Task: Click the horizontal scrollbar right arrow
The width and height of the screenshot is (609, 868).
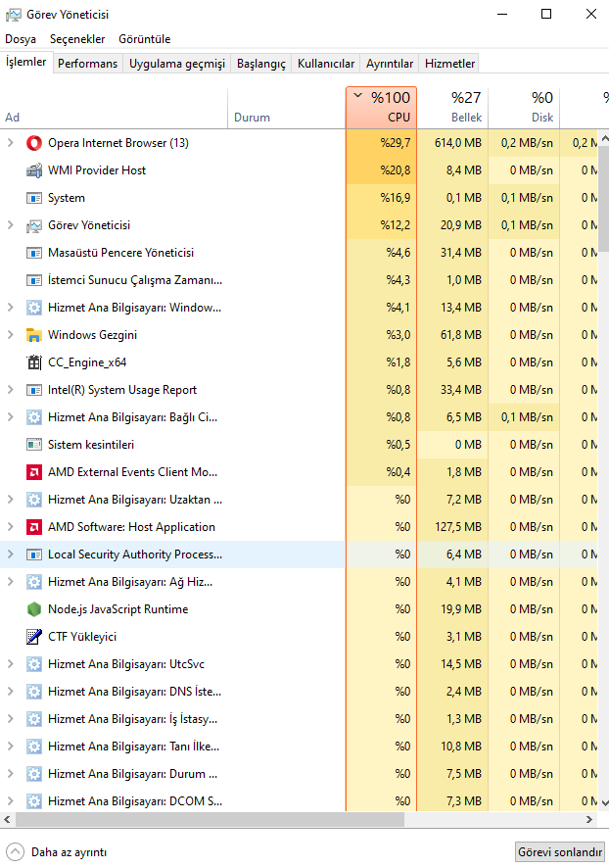Action: [x=589, y=819]
